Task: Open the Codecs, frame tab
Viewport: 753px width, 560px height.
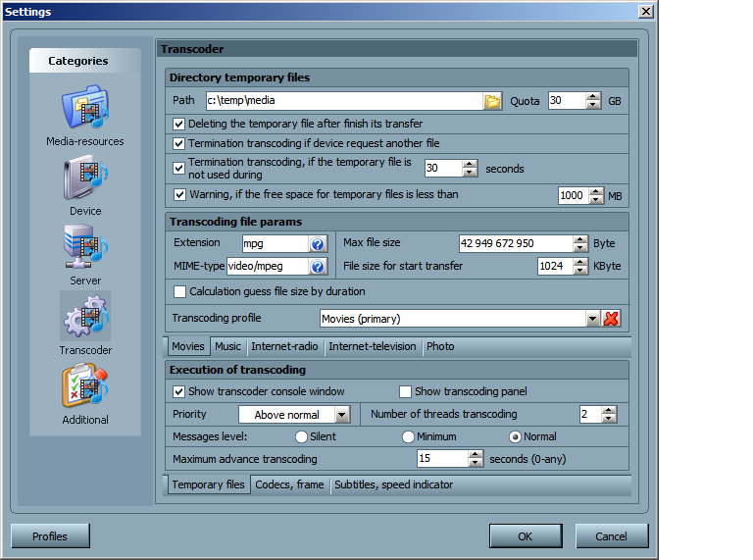Action: pyautogui.click(x=289, y=484)
